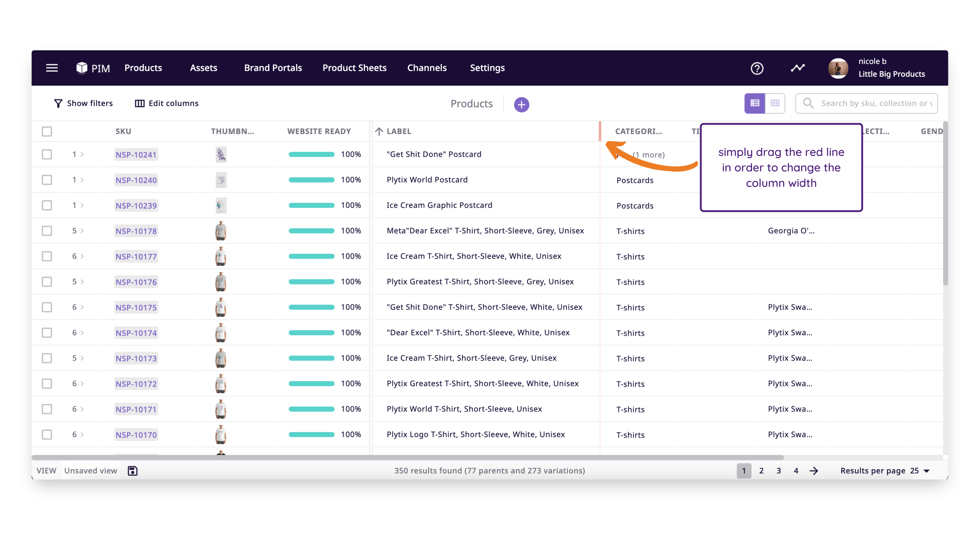Open the Assets menu
The height and width of the screenshot is (551, 980).
point(203,68)
